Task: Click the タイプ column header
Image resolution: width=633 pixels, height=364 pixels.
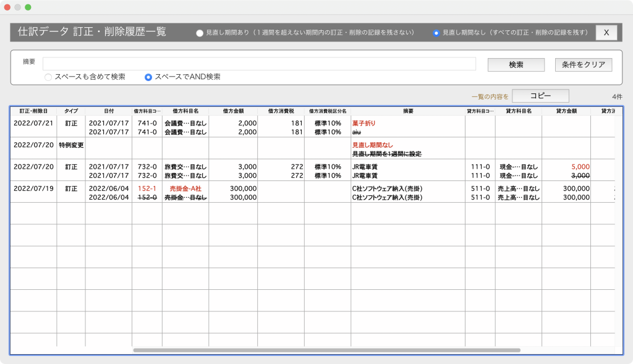Action: 71,111
